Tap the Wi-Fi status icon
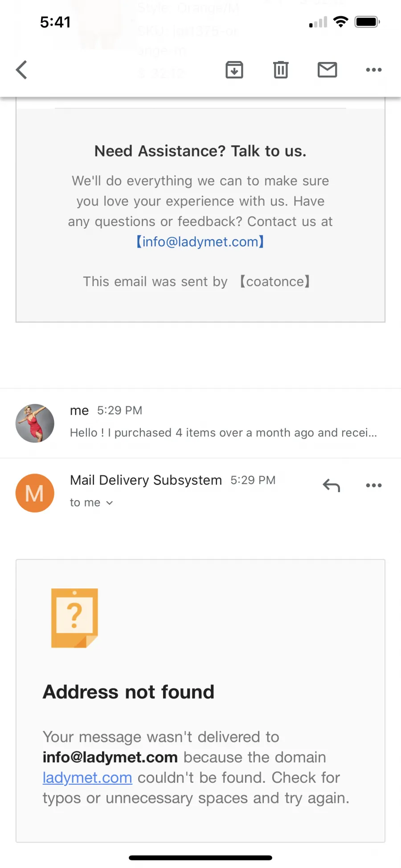 pyautogui.click(x=341, y=22)
